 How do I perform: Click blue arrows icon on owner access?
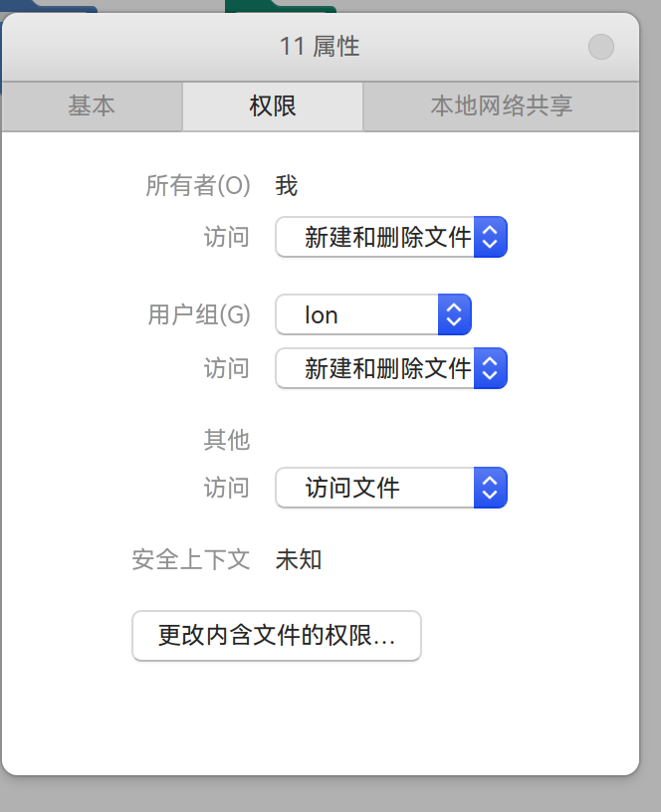click(490, 237)
